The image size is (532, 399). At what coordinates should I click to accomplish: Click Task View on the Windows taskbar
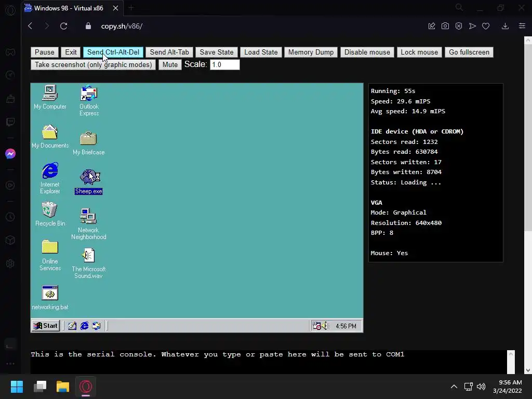coord(39,387)
